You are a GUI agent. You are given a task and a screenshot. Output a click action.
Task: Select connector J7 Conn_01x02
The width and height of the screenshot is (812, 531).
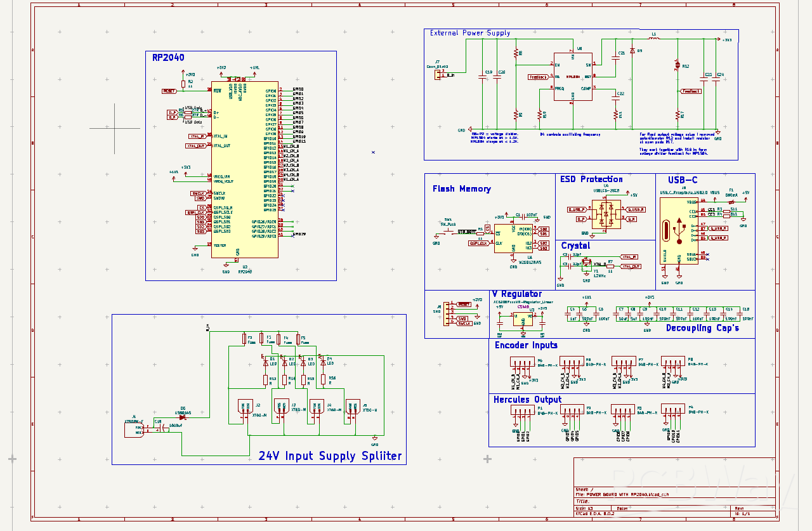pyautogui.click(x=437, y=75)
